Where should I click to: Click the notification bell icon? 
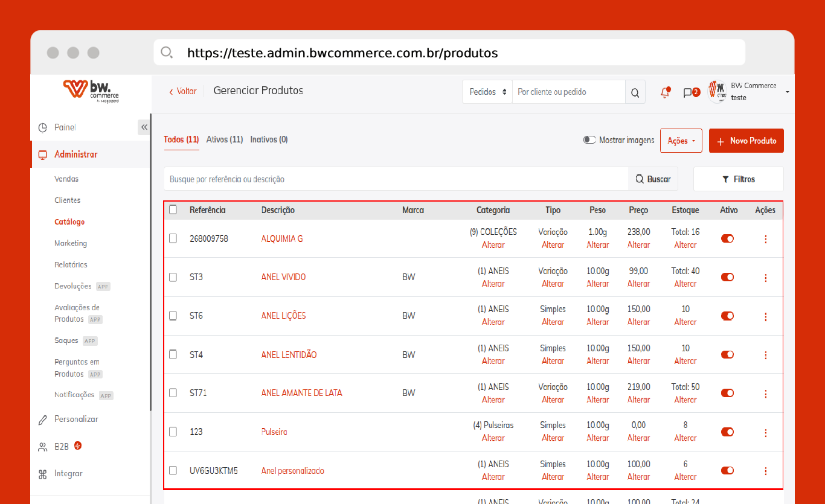point(665,92)
